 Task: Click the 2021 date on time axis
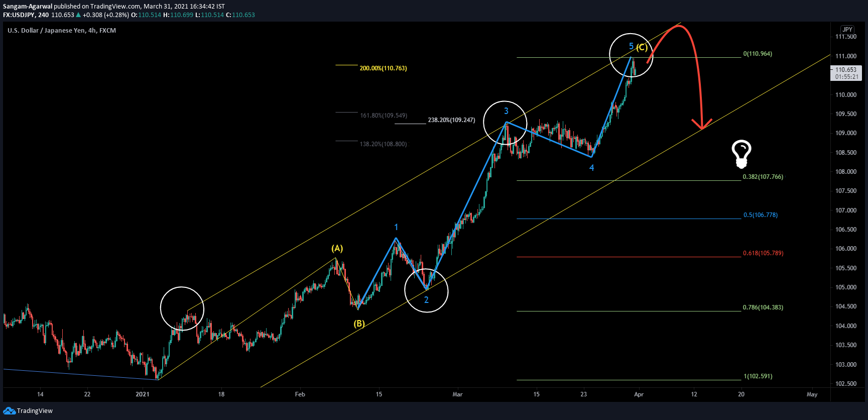coord(143,394)
